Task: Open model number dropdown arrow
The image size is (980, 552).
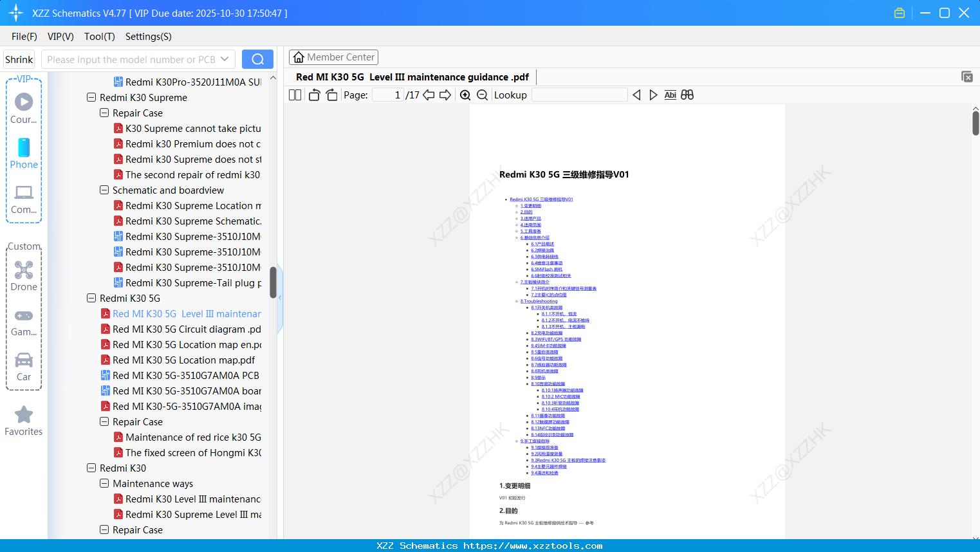Action: pyautogui.click(x=225, y=59)
